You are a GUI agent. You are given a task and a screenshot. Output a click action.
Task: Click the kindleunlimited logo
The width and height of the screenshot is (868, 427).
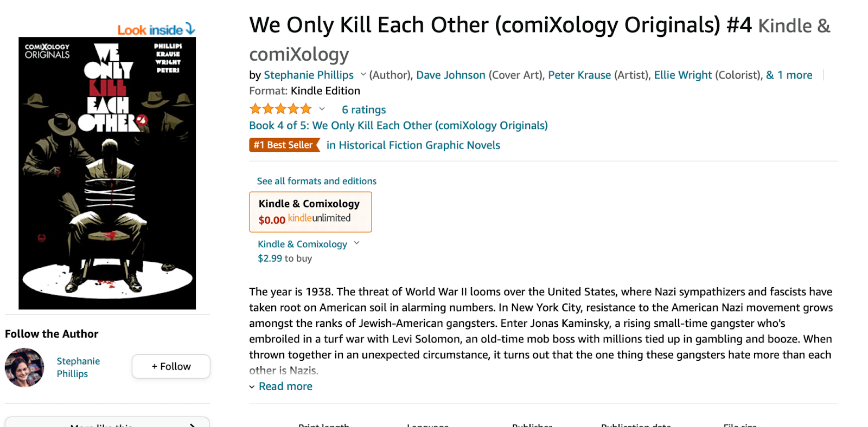319,218
